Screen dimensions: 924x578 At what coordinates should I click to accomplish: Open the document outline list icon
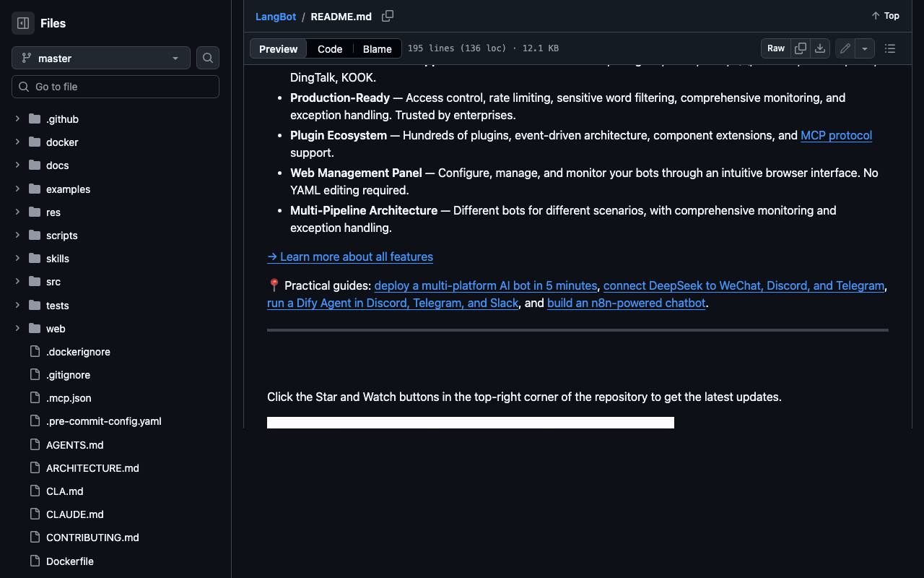click(890, 48)
